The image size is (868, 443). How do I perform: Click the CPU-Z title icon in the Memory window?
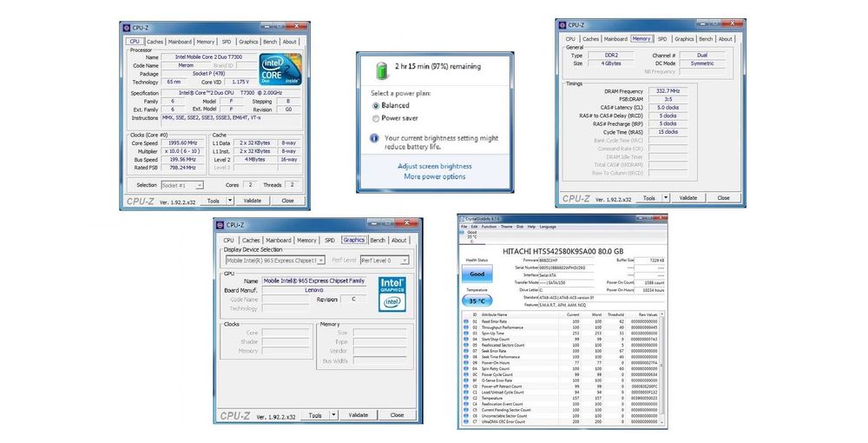click(562, 25)
